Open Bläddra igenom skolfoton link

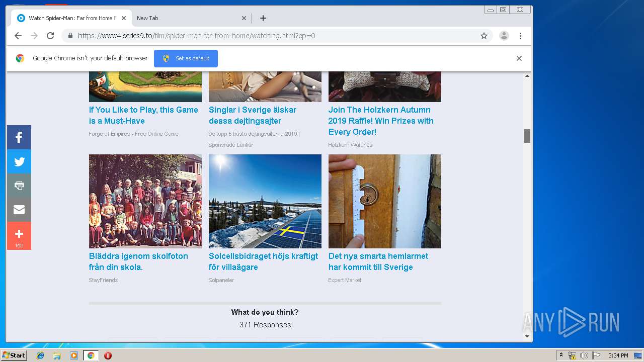tap(138, 261)
